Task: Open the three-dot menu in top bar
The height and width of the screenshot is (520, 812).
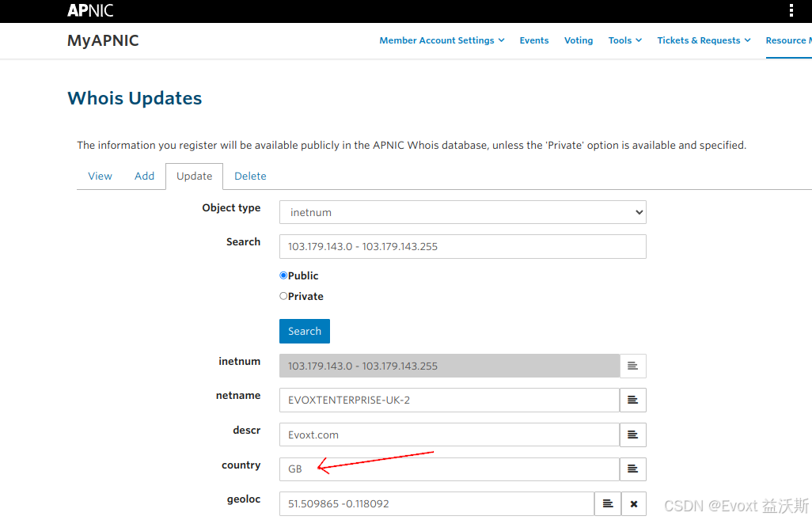Action: 791,10
